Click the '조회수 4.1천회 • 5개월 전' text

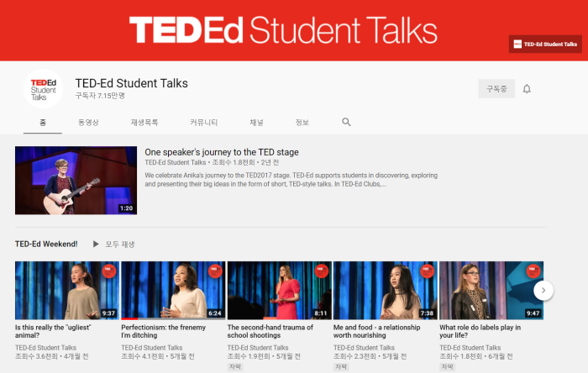[158, 356]
